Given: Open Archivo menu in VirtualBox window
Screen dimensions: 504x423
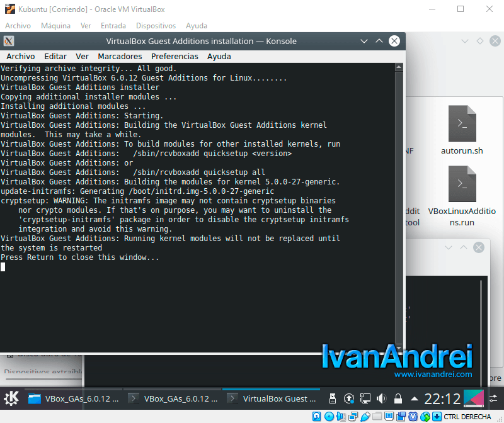Looking at the screenshot, I should point(18,26).
